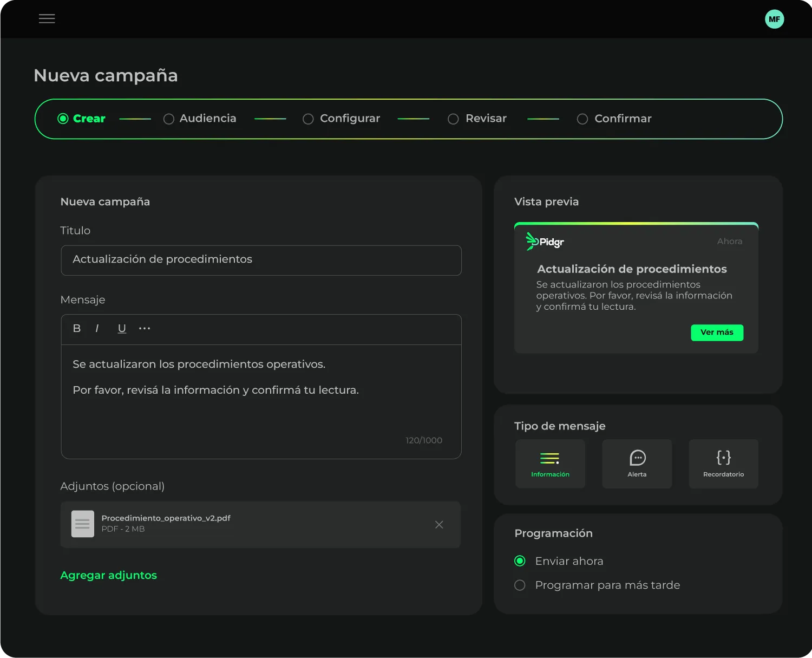Viewport: 812px width, 658px height.
Task: Click the preview message body text
Action: tap(634, 296)
